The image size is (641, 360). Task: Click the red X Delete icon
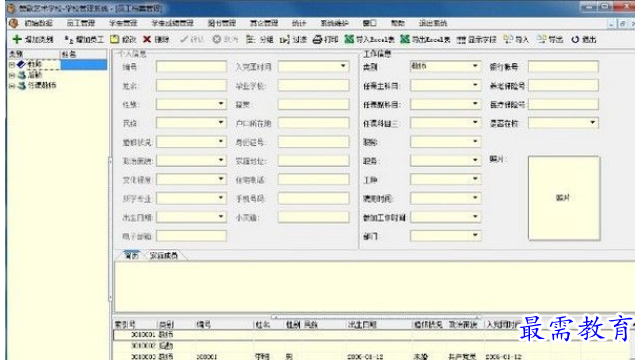147,39
